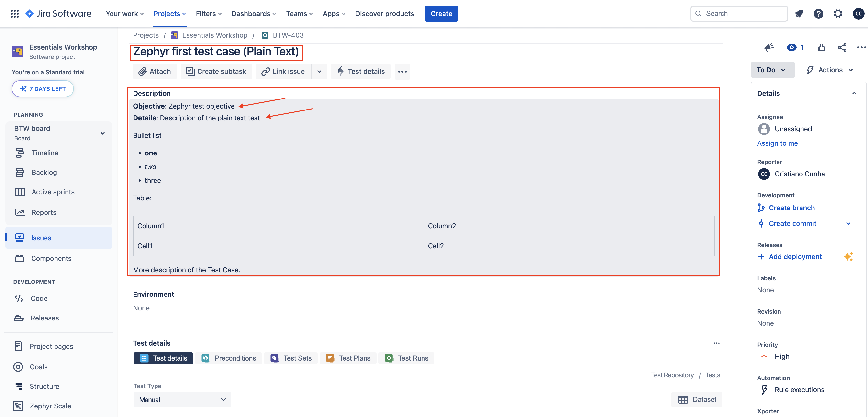Click the Rule executions automation link
This screenshot has height=417, width=868.
pos(799,390)
